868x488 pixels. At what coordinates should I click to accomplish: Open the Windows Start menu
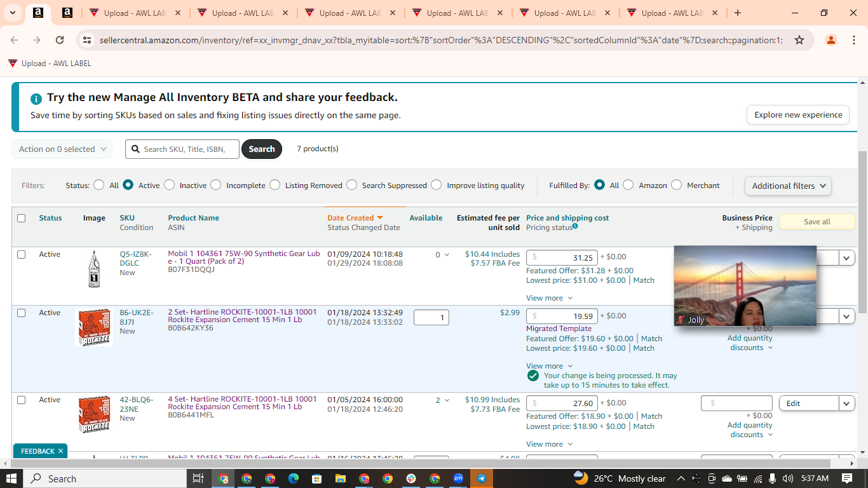[12, 478]
